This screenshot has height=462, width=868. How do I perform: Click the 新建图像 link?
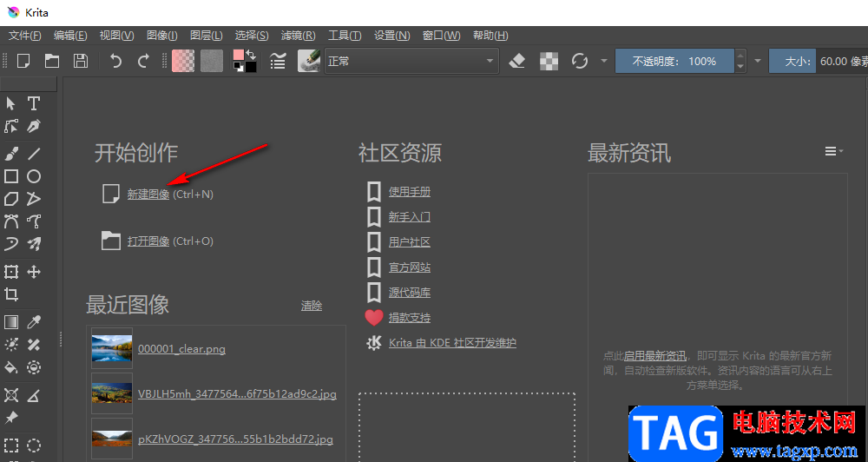[x=148, y=195]
